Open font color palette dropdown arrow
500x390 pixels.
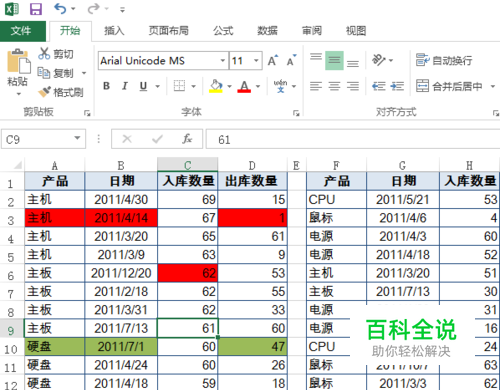click(258, 86)
